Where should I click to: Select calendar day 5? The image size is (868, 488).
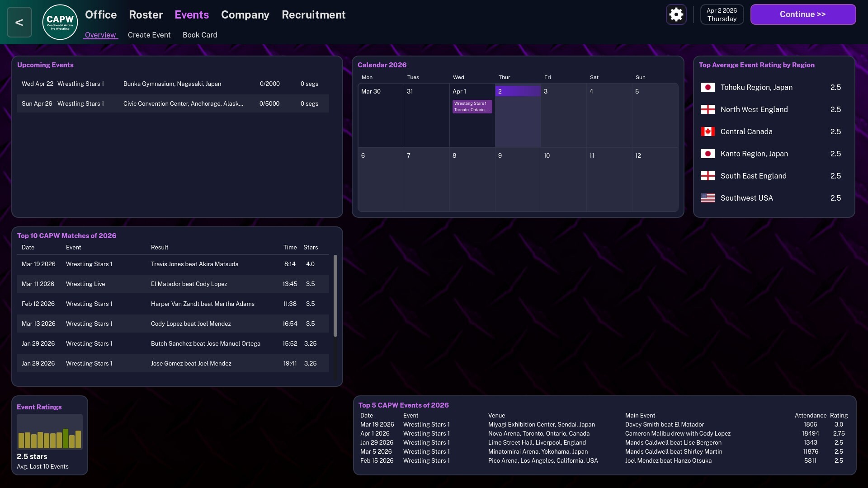[x=655, y=115]
